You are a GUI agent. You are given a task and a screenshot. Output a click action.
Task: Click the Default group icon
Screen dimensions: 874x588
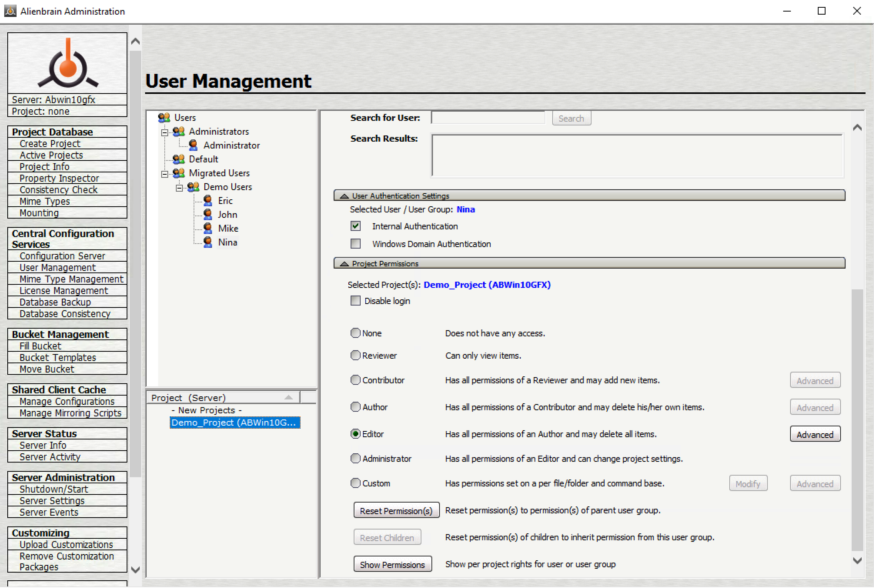[179, 159]
